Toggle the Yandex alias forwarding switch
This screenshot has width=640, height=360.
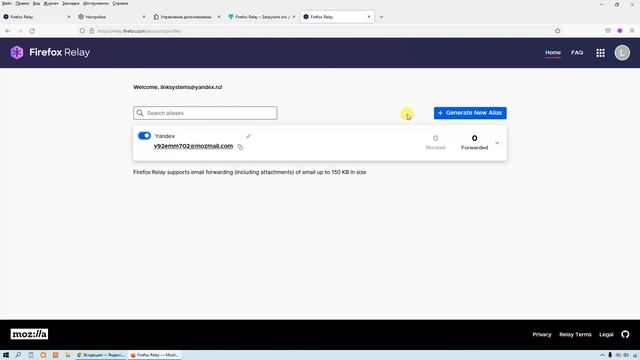pos(144,136)
